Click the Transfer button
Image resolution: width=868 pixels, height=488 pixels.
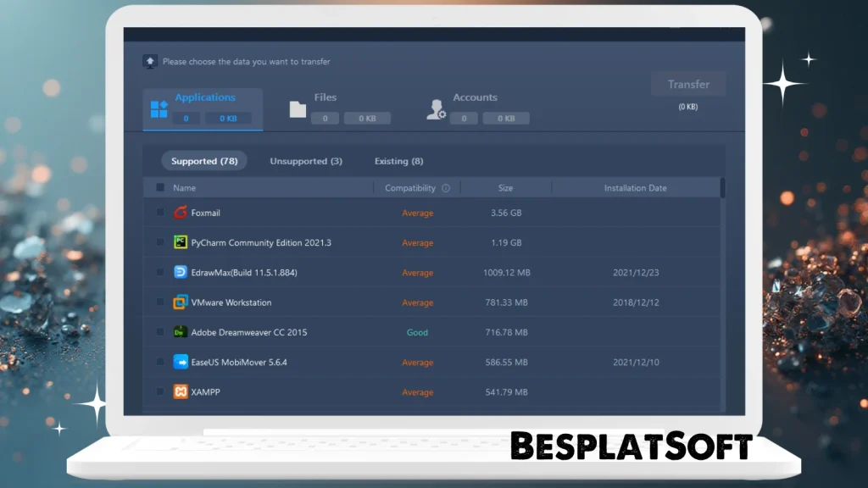(x=687, y=84)
